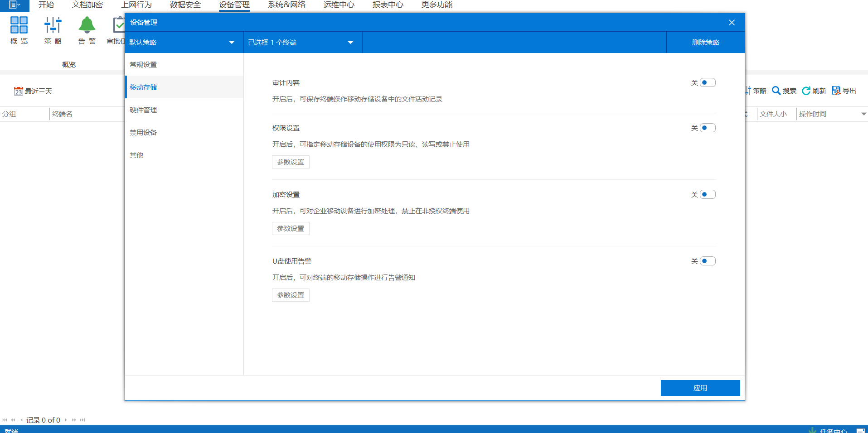
Task: Expand the 默认策略 dropdown
Action: pyautogui.click(x=232, y=43)
